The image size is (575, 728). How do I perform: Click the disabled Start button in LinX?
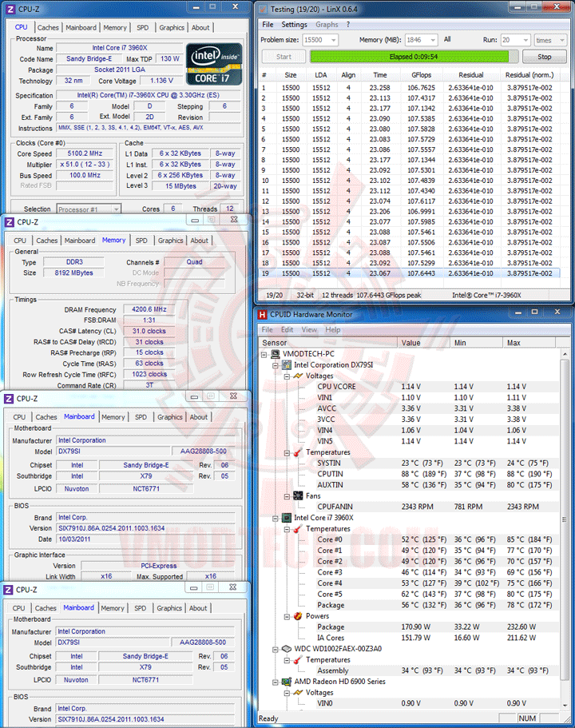284,57
